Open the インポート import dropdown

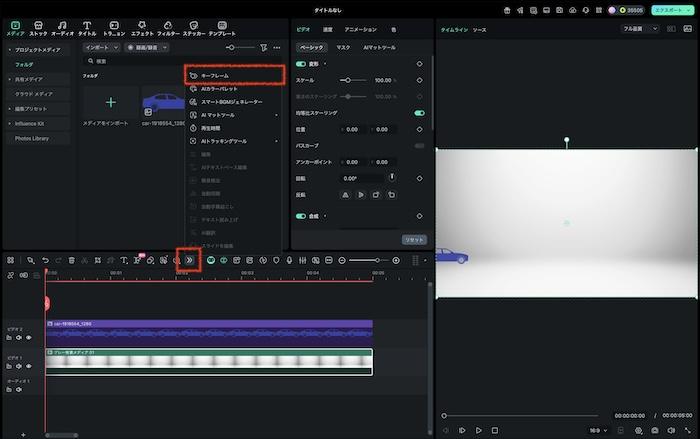point(100,47)
